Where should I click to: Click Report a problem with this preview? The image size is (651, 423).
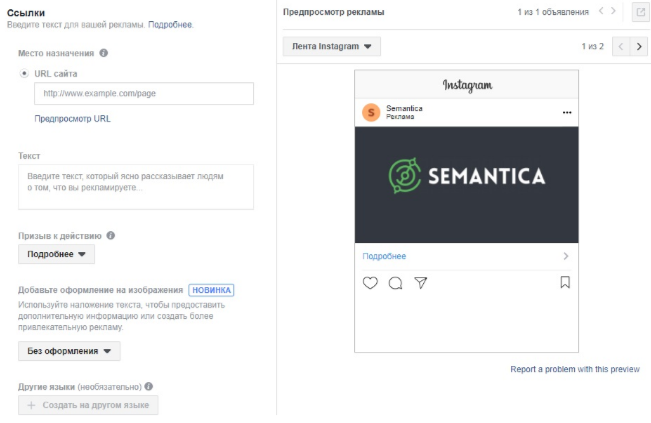tap(575, 369)
